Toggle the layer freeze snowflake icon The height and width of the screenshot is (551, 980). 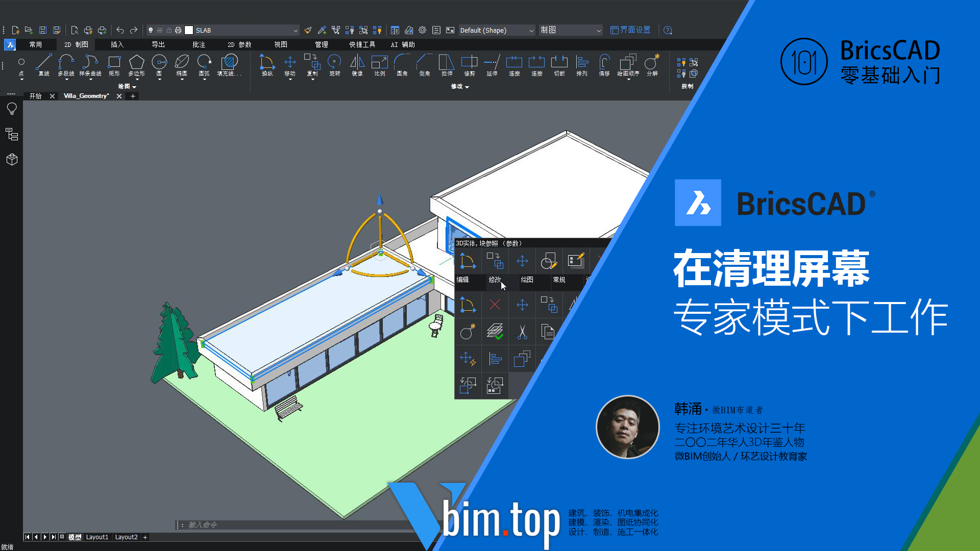[x=160, y=30]
